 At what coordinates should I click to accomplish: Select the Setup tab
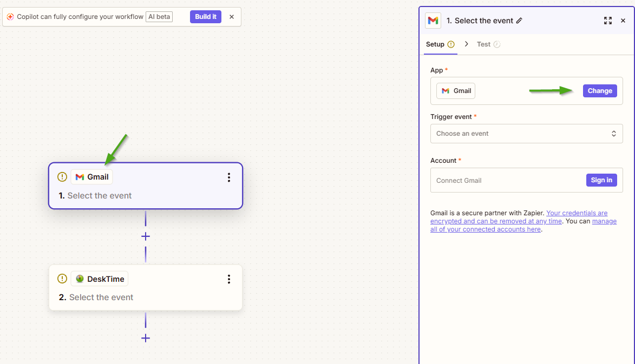tap(435, 44)
